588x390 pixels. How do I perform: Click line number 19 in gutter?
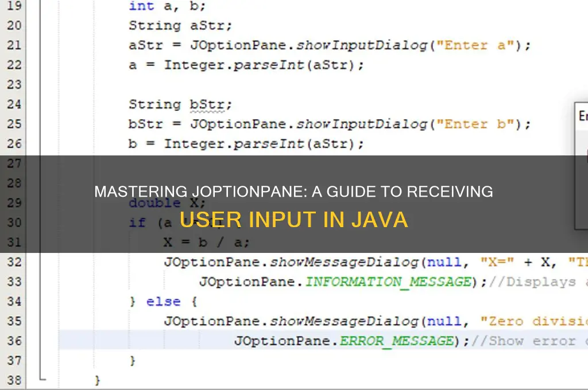[x=14, y=6]
